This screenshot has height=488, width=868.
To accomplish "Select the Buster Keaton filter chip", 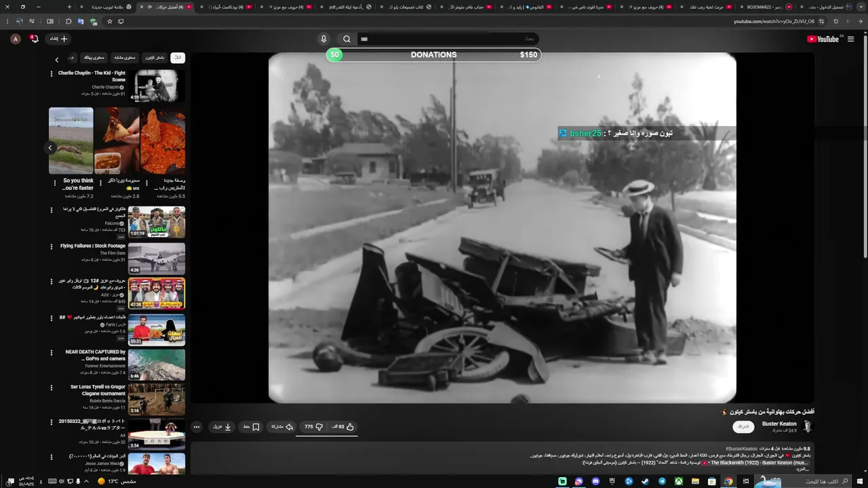I will pyautogui.click(x=155, y=58).
